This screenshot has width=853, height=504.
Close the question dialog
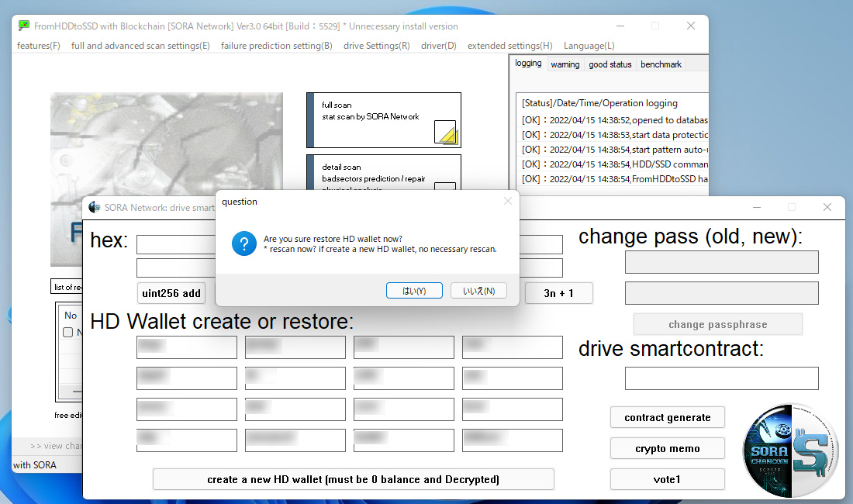pyautogui.click(x=508, y=201)
